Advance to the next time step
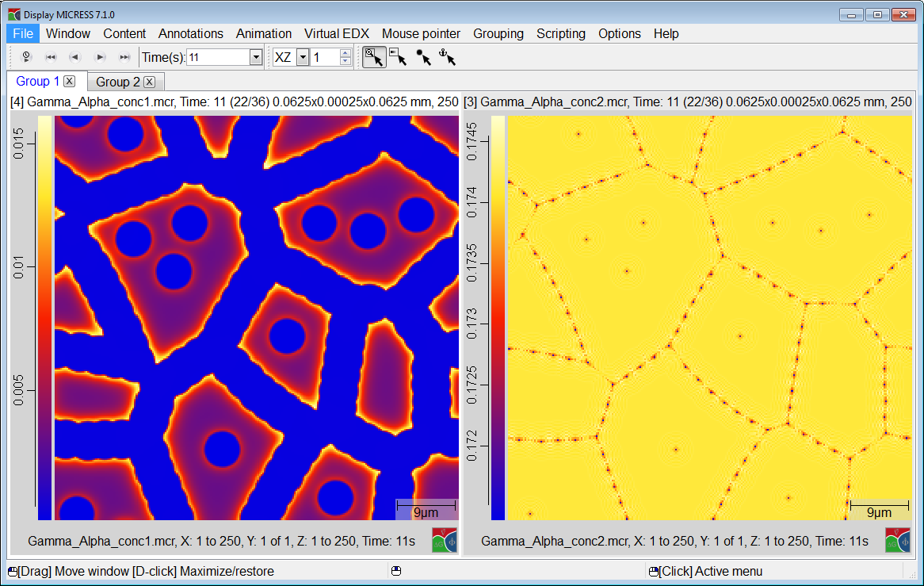Viewport: 924px width, 586px height. (100, 57)
